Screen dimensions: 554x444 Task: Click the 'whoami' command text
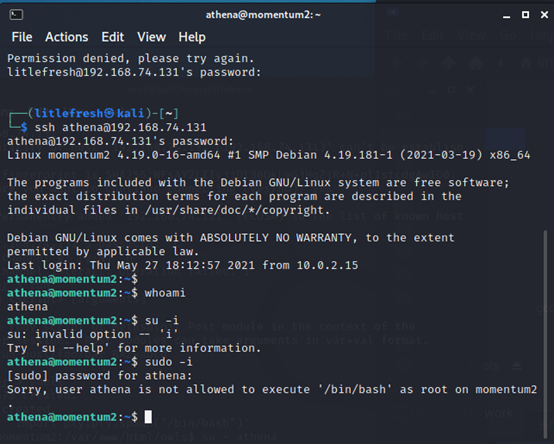[x=165, y=293]
